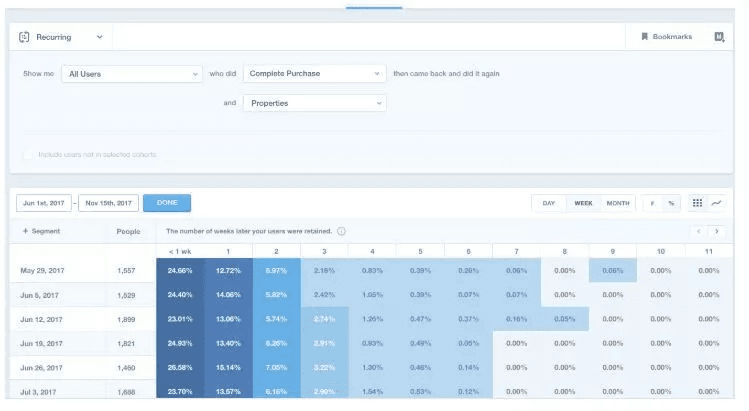Expand the Recurring report dropdown

click(x=99, y=37)
